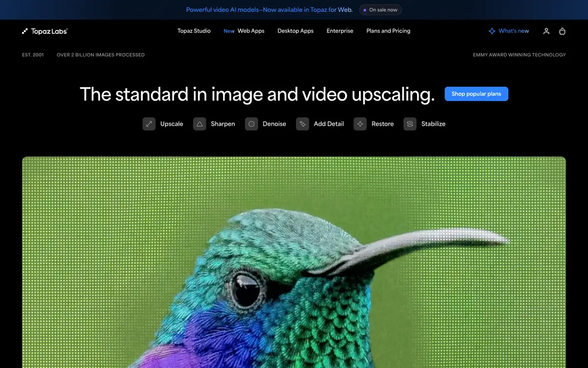Select the Stabilize icon
588x368 pixels.
point(410,124)
